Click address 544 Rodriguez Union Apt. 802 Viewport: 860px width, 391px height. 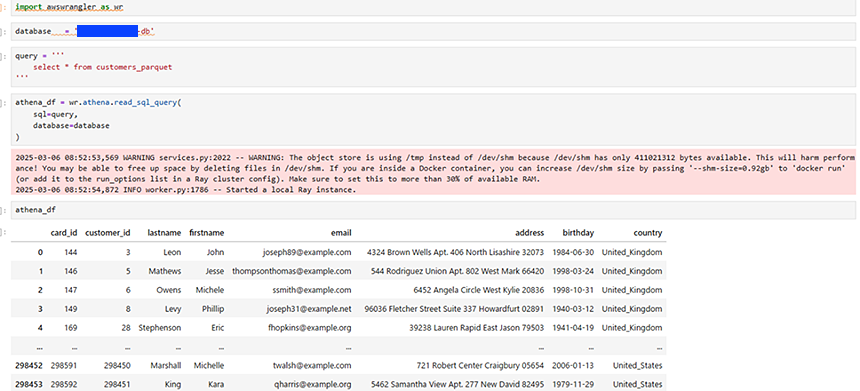pyautogui.click(x=457, y=271)
